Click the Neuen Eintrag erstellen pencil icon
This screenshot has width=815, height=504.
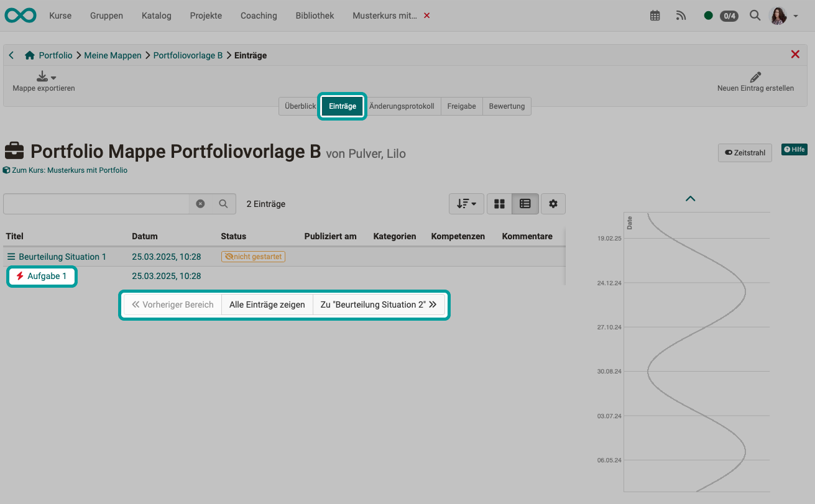[x=755, y=76]
